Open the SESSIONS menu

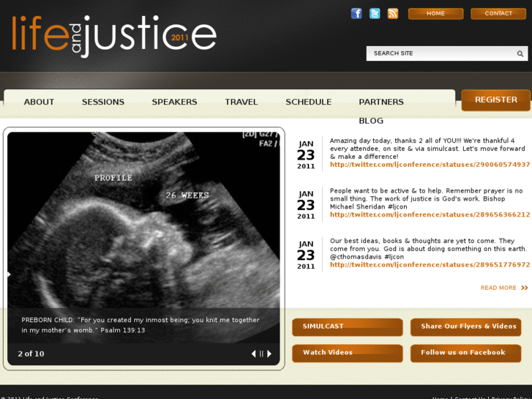(x=103, y=102)
